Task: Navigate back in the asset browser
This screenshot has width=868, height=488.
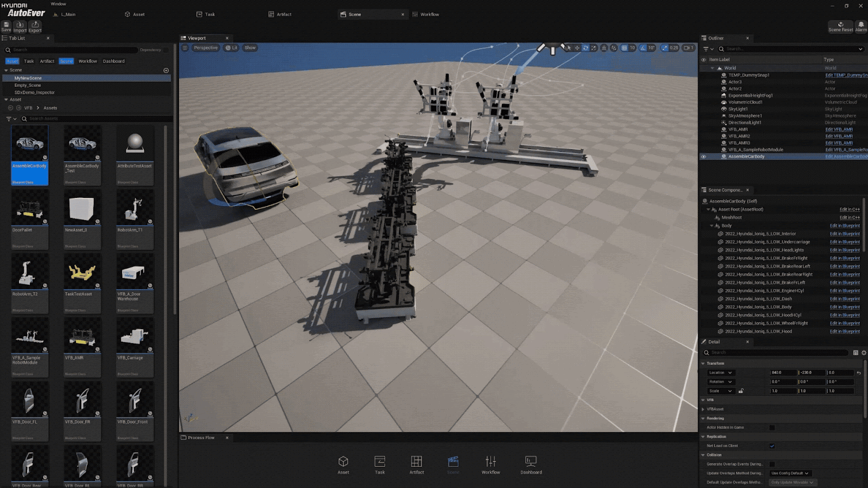Action: tap(10, 108)
